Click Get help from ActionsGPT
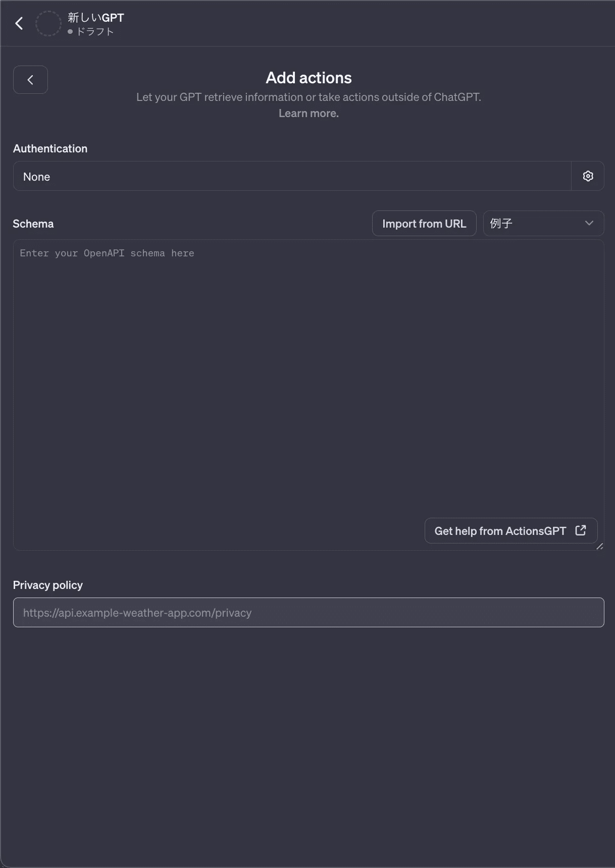Viewport: 615px width, 868px height. (500, 531)
